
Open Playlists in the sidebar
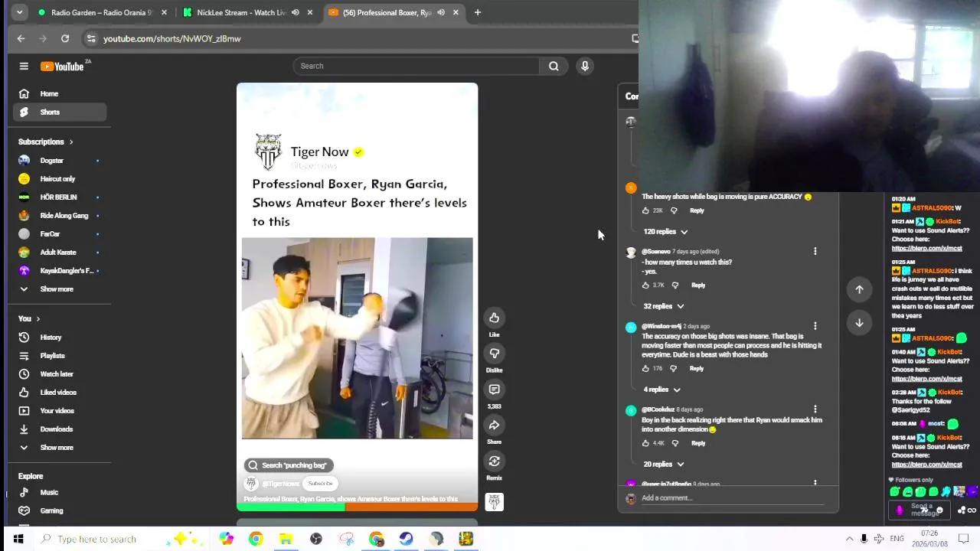point(60,356)
